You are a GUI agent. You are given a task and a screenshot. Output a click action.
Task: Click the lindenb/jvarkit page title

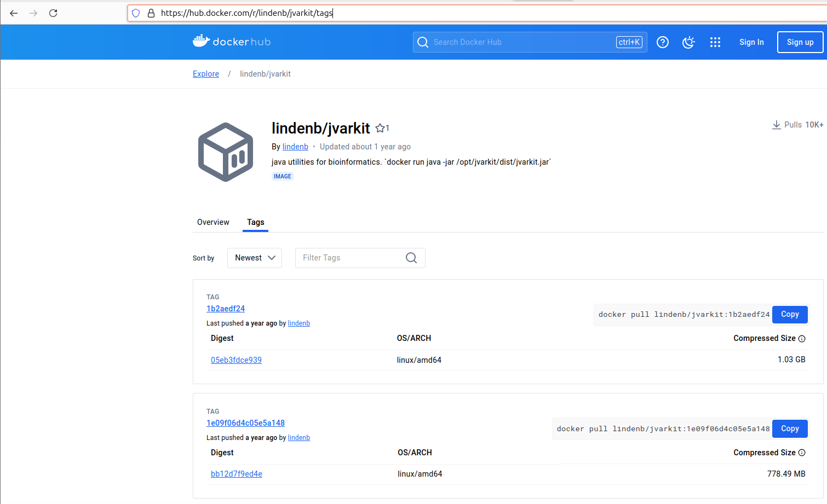[321, 128]
